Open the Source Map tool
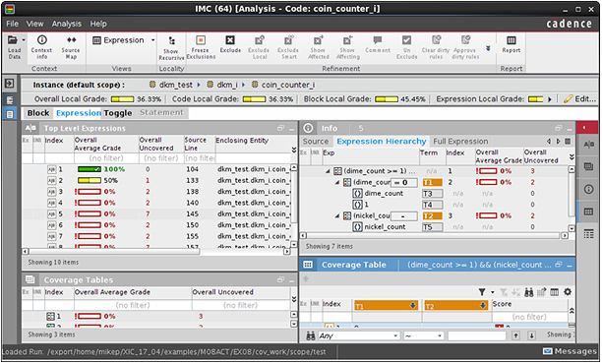The image size is (602, 364). (x=71, y=48)
